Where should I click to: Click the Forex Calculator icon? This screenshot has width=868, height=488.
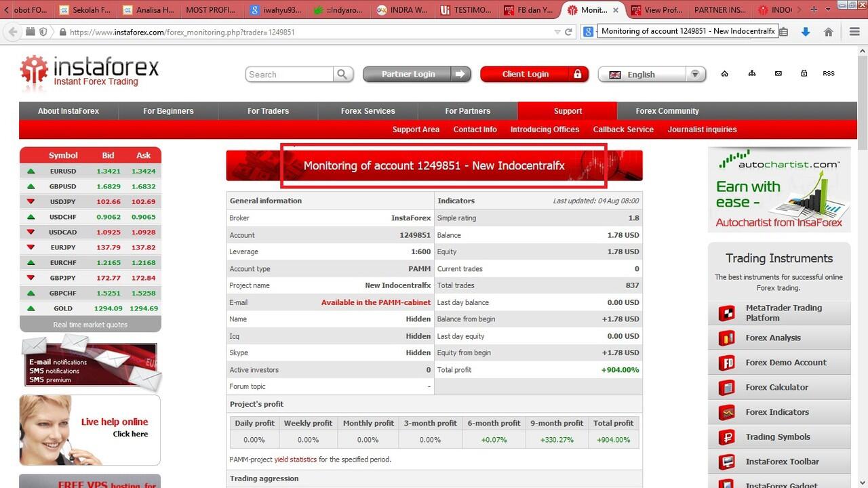tap(726, 387)
